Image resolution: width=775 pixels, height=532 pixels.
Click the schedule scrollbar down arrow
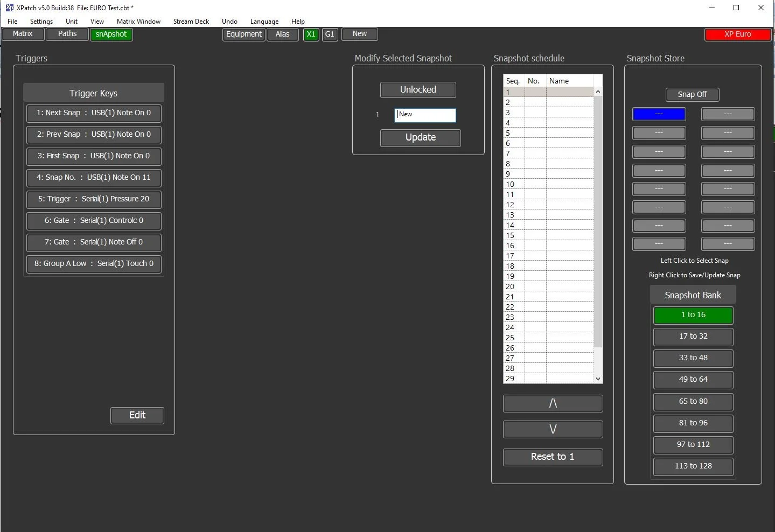598,379
